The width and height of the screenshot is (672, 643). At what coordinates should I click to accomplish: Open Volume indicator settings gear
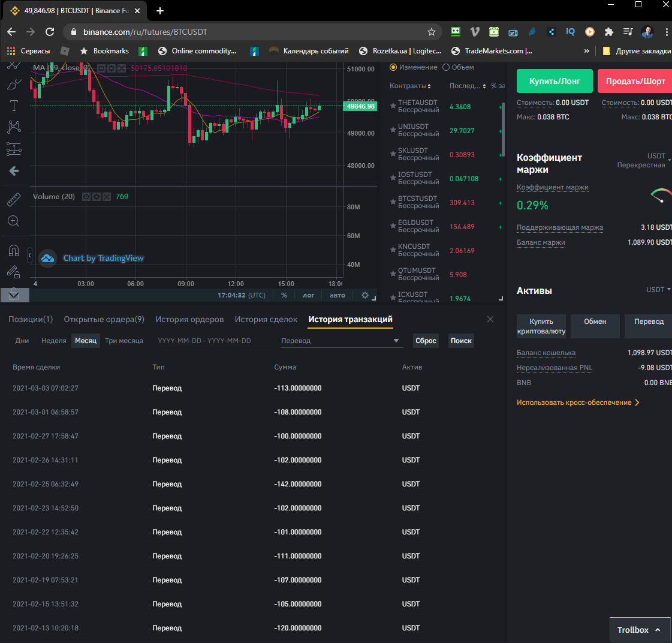tap(97, 197)
